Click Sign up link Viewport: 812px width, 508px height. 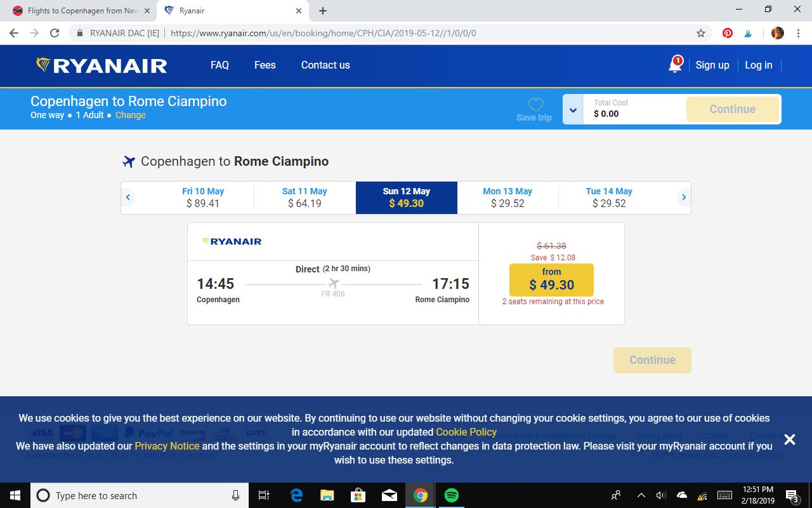click(x=712, y=65)
